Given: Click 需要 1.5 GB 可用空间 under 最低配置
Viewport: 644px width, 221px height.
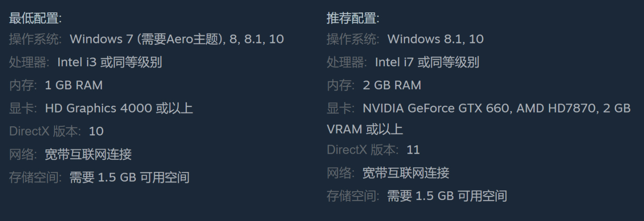Looking at the screenshot, I should click(129, 178).
